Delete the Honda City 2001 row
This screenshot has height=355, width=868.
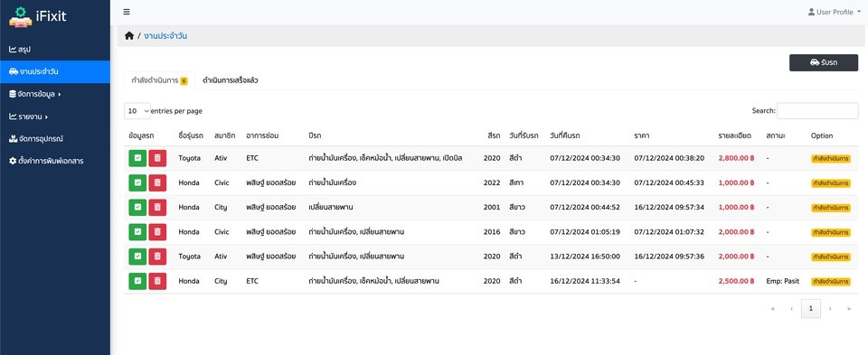pos(157,208)
